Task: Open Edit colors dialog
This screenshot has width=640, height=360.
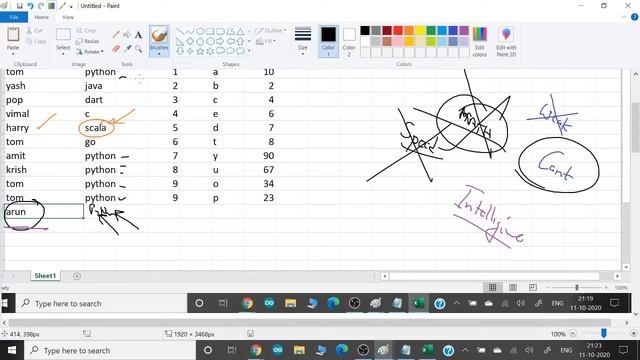Action: coord(480,42)
